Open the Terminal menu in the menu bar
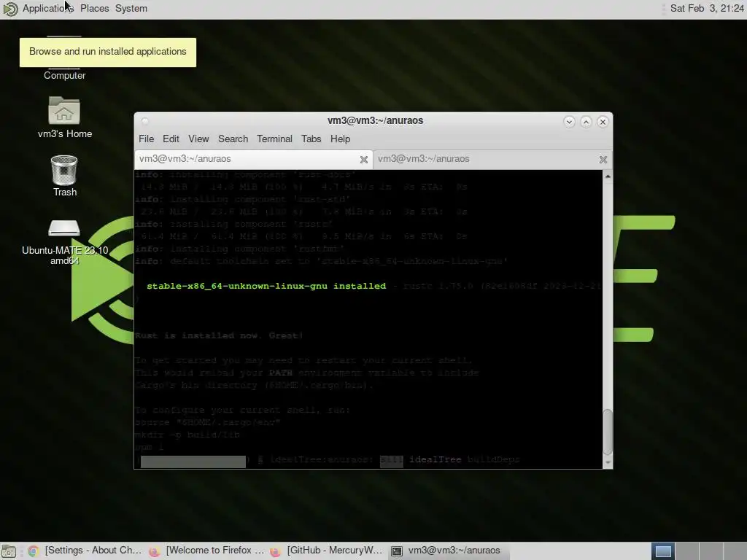The height and width of the screenshot is (560, 747). [x=274, y=139]
